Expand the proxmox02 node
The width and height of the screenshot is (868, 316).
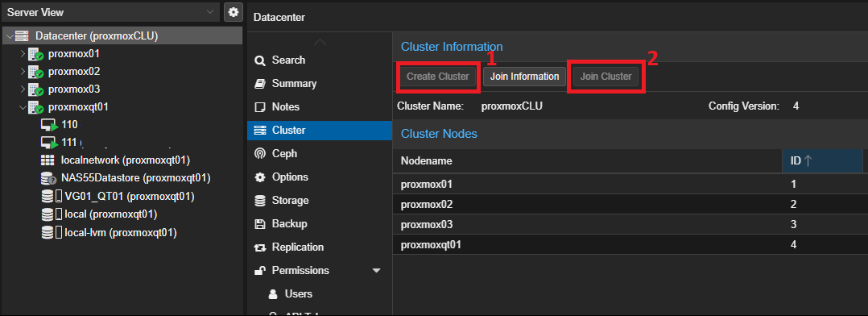pyautogui.click(x=23, y=72)
